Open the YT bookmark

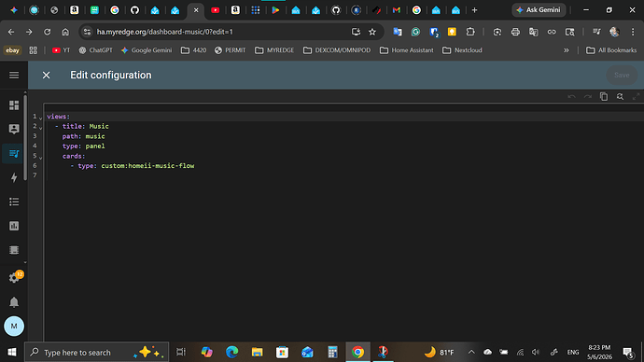click(x=61, y=50)
